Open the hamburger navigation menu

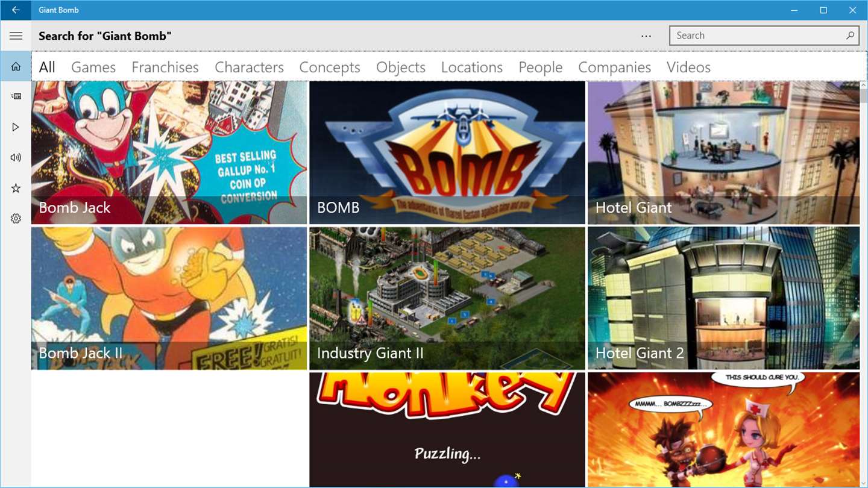point(16,36)
